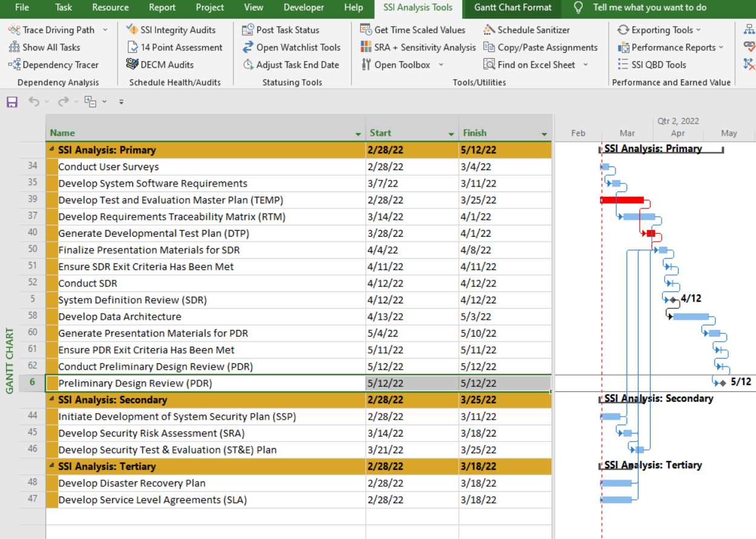This screenshot has height=539, width=756.
Task: Click Get Time Scaled Values
Action: (413, 30)
